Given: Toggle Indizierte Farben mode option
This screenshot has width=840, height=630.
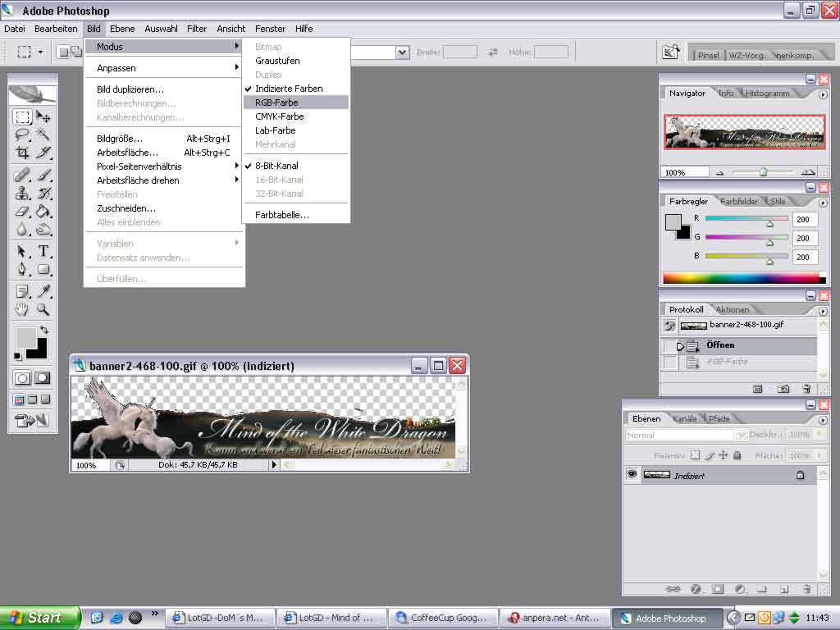Looking at the screenshot, I should 288,89.
